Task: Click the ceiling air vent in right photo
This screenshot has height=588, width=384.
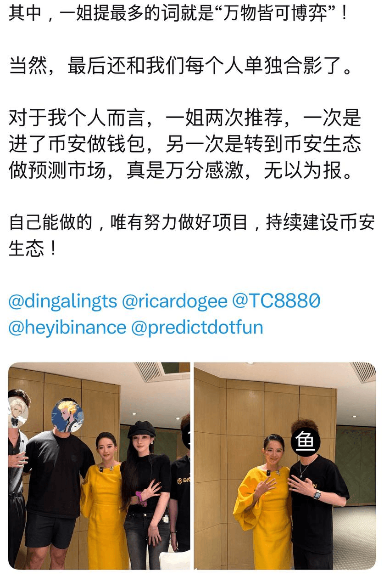Action: [363, 372]
